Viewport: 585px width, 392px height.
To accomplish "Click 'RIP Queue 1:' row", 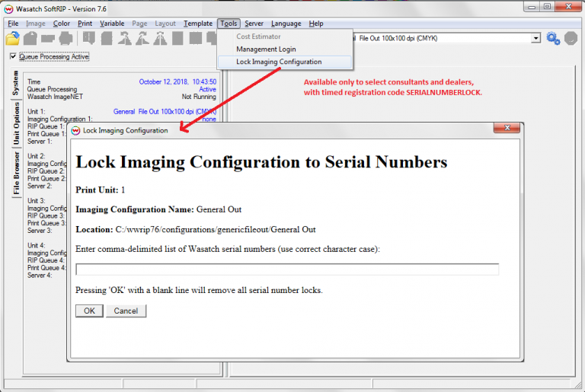I will (46, 126).
